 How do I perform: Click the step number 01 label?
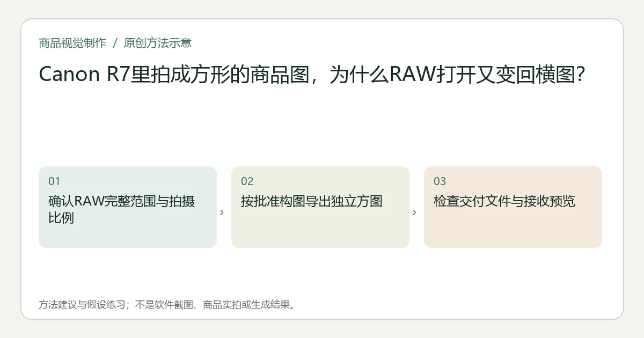click(54, 181)
